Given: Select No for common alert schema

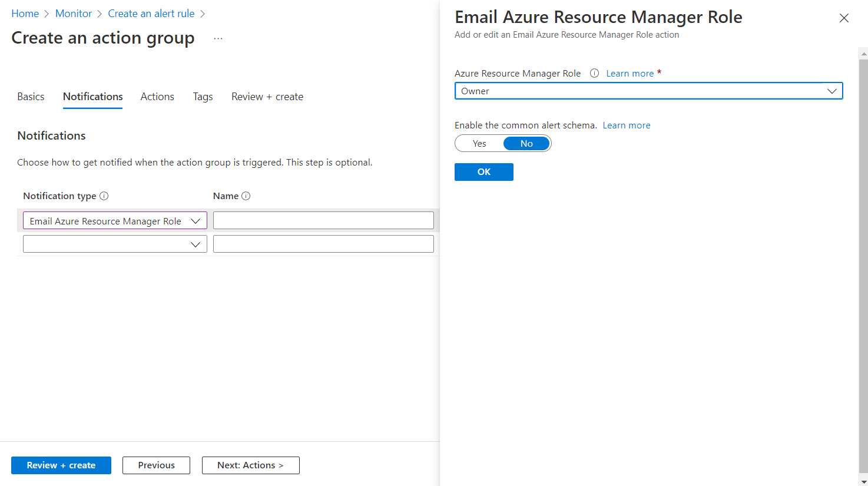Looking at the screenshot, I should tap(526, 144).
